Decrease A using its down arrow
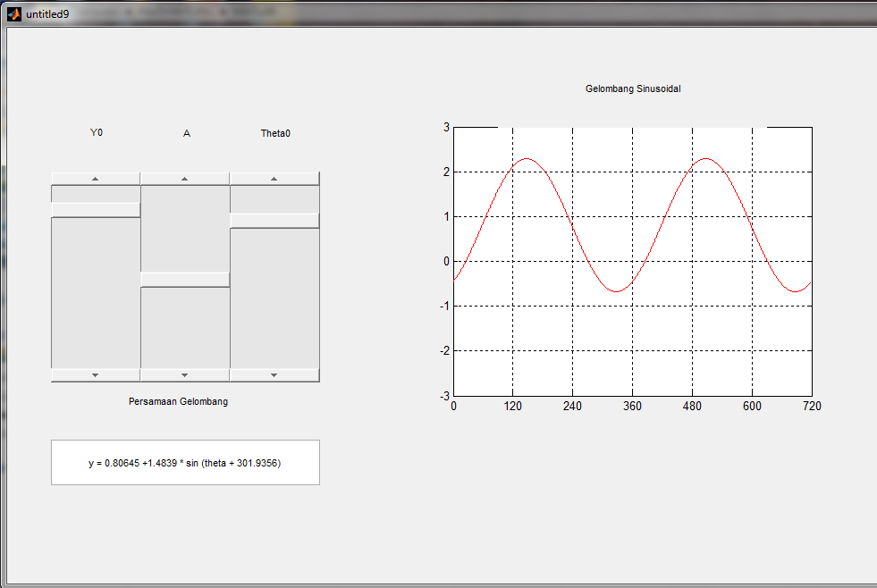Image resolution: width=877 pixels, height=588 pixels. click(x=185, y=375)
